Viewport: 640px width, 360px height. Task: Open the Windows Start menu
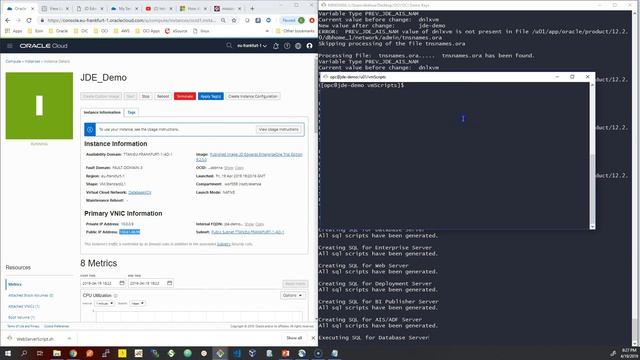(7, 353)
